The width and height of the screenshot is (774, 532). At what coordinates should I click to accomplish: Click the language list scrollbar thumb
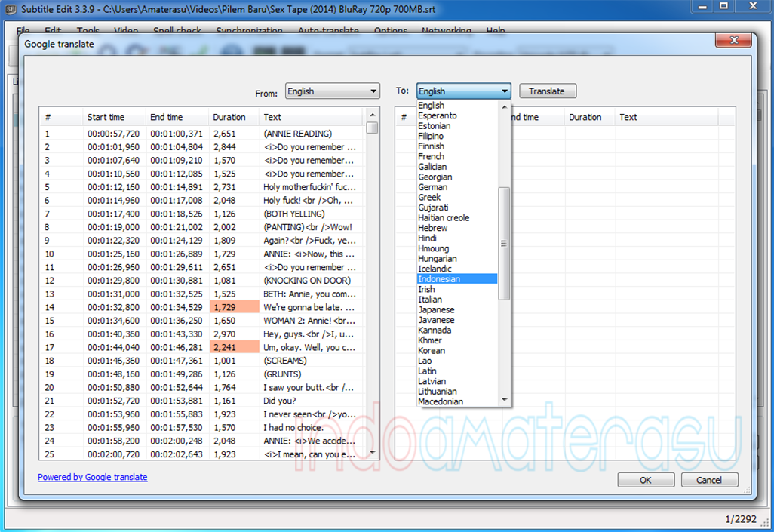tap(504, 243)
